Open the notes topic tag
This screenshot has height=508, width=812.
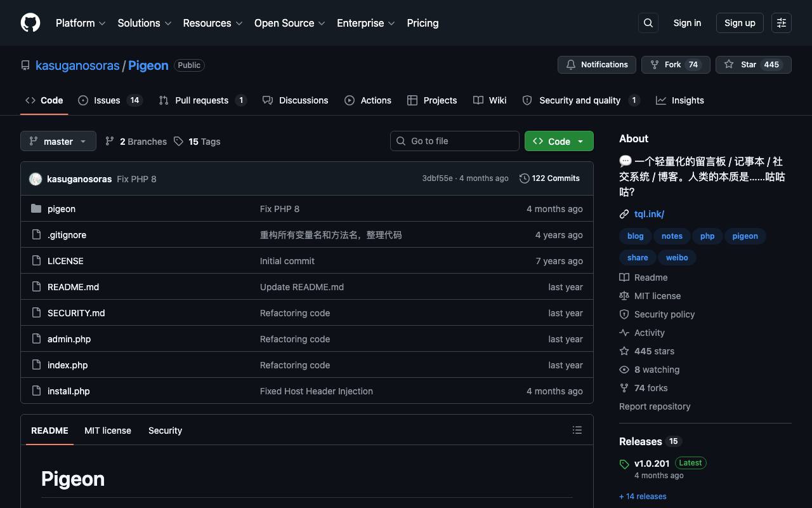click(672, 236)
